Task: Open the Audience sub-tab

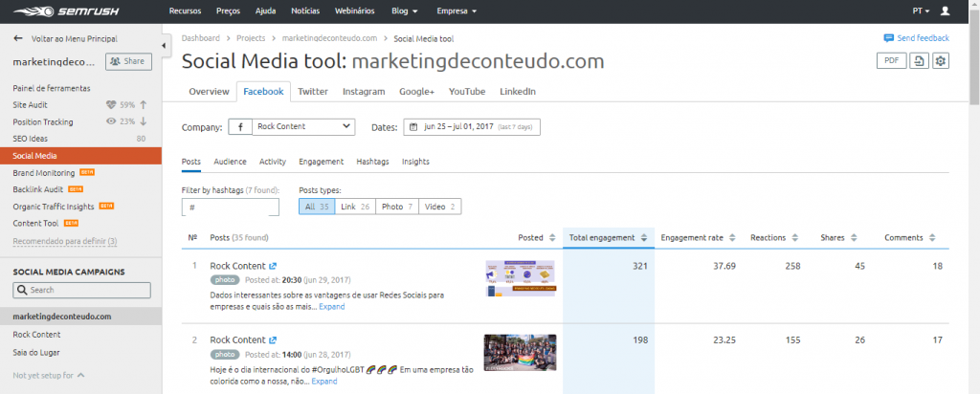Action: pyautogui.click(x=230, y=162)
